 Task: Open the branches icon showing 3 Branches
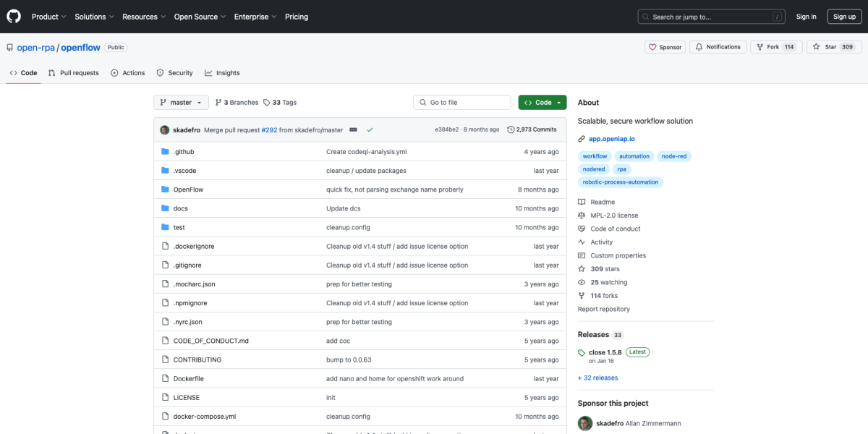click(x=218, y=103)
